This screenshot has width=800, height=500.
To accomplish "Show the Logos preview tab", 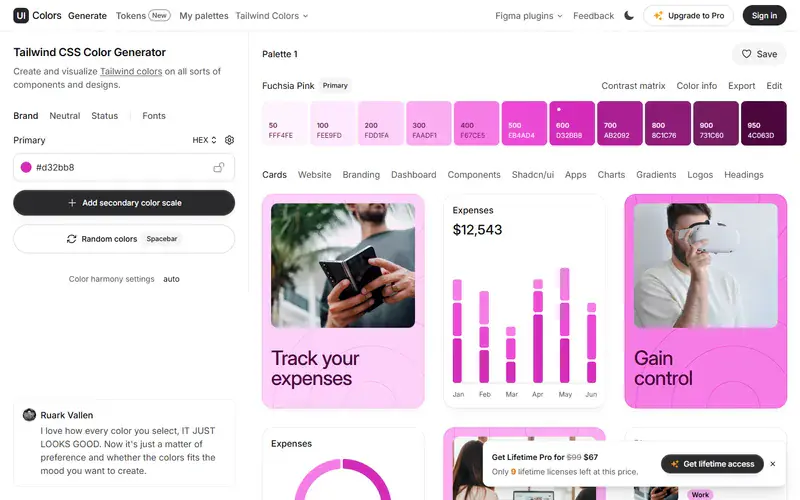I will [x=700, y=174].
